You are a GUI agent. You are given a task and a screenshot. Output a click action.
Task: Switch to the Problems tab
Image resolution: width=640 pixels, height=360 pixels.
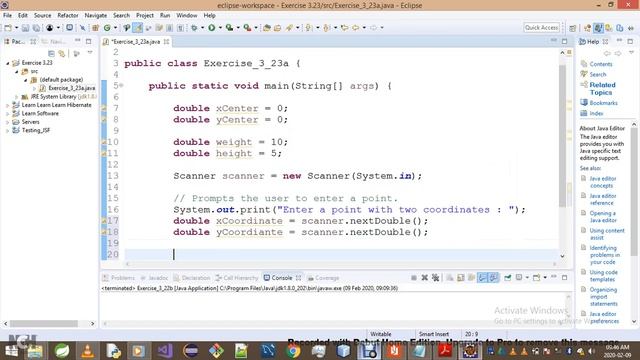coord(119,278)
